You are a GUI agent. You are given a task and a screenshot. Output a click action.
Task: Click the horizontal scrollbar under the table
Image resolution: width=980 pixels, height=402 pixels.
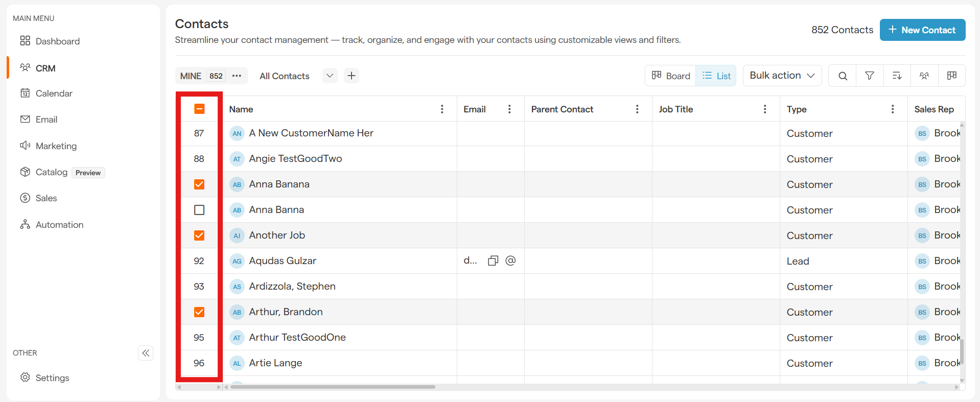(333, 387)
